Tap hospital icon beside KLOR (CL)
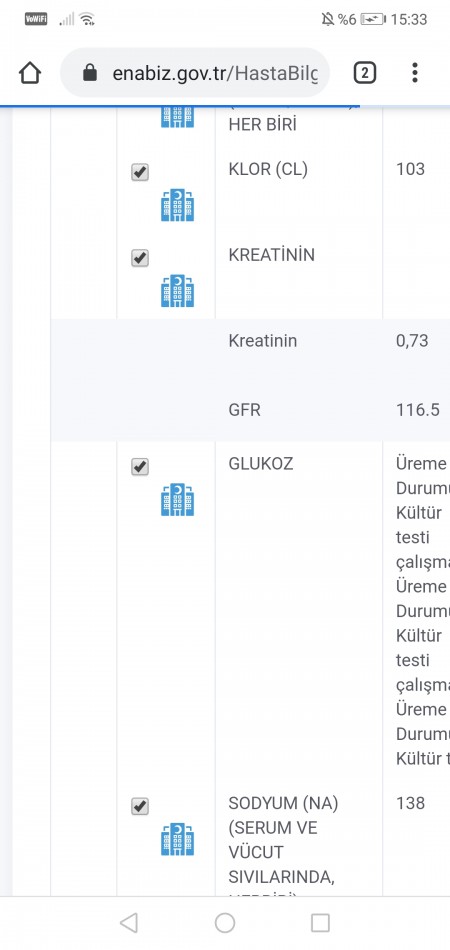The height and width of the screenshot is (950, 450). point(177,205)
